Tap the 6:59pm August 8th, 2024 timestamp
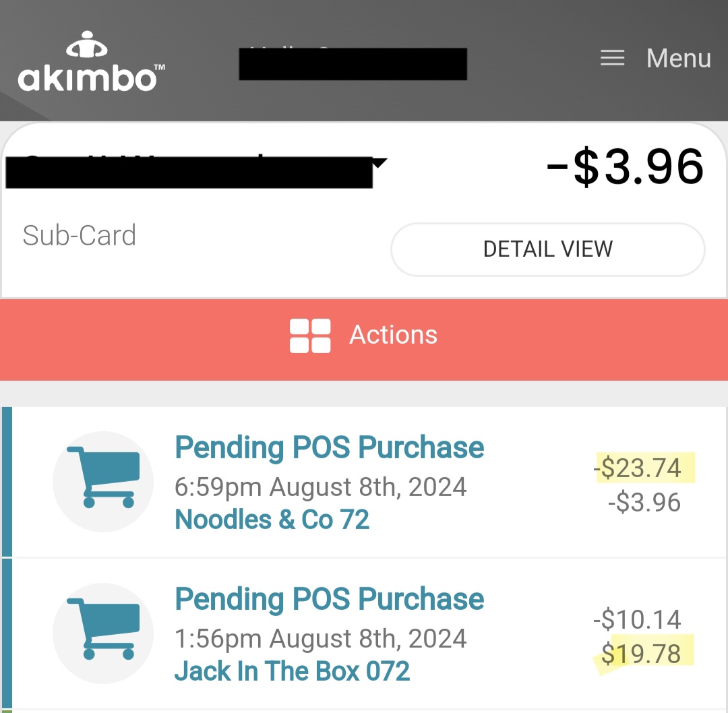The image size is (728, 713). 320,487
